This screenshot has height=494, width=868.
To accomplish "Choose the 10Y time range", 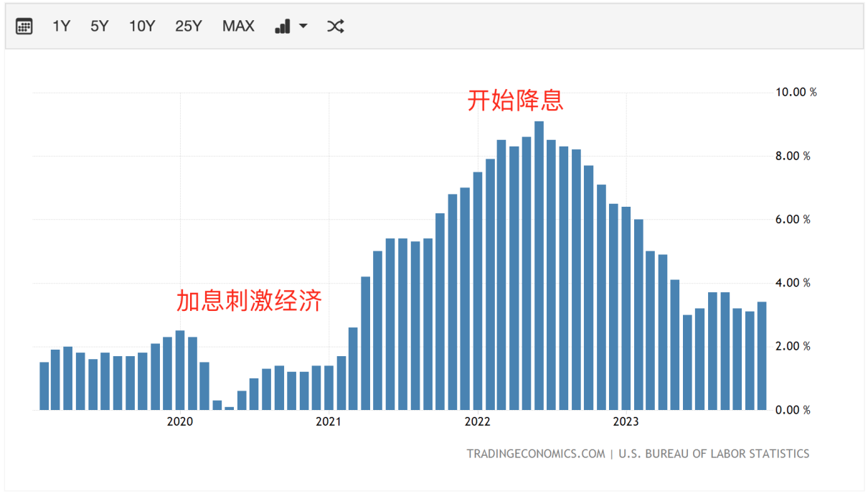I will [141, 27].
